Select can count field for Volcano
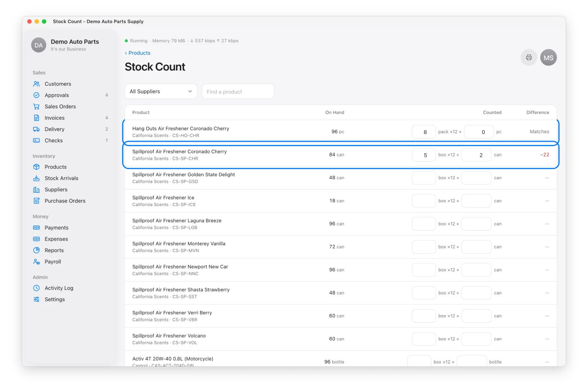The height and width of the screenshot is (383, 588). [x=476, y=339]
